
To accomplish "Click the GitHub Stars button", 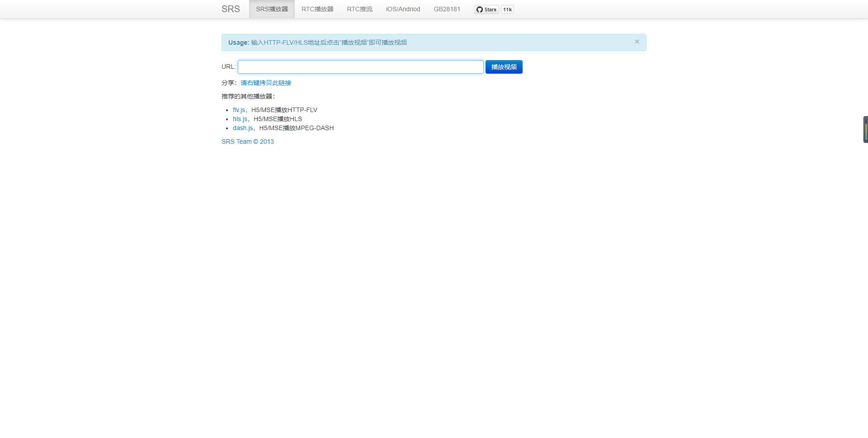I will (x=486, y=9).
